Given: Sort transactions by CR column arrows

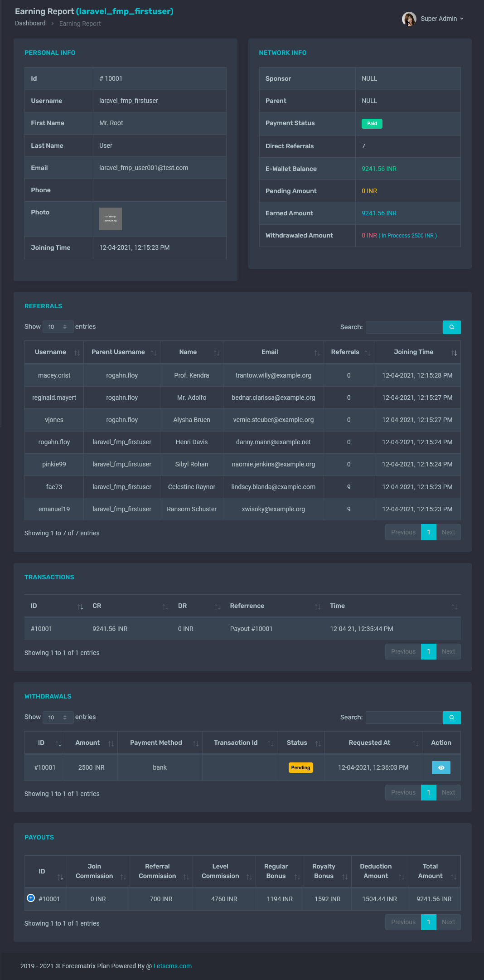Looking at the screenshot, I should coord(165,606).
